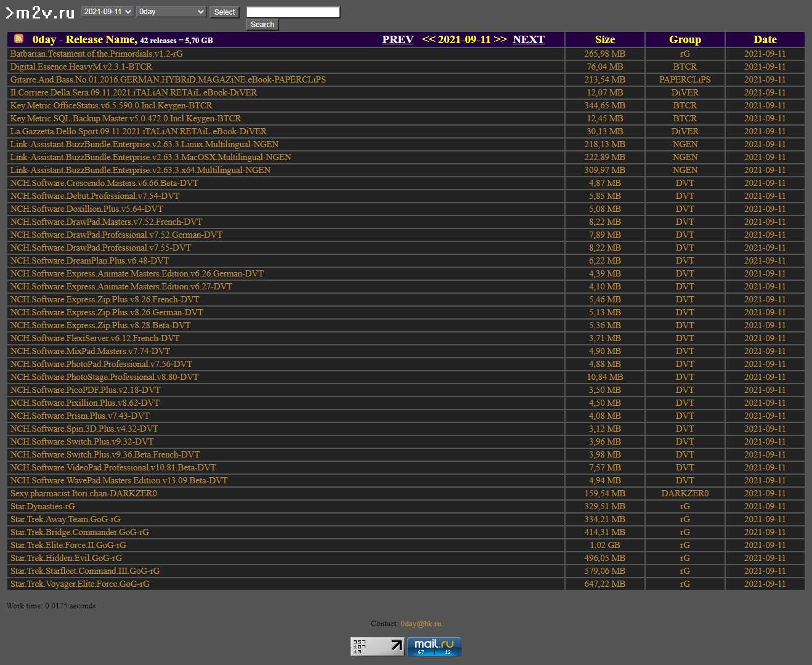Open NCH Pixillion.Plus.v8.62 release
This screenshot has width=812, height=665.
tap(85, 403)
